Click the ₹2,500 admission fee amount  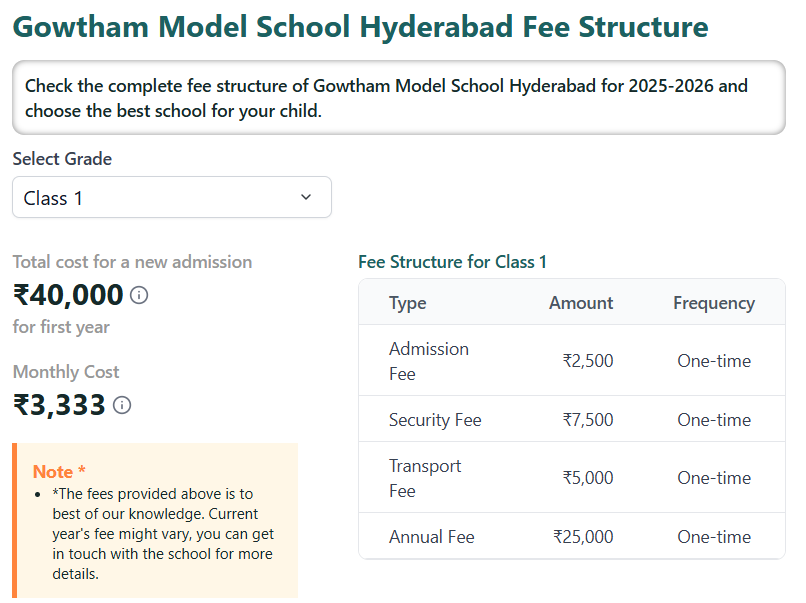[588, 361]
